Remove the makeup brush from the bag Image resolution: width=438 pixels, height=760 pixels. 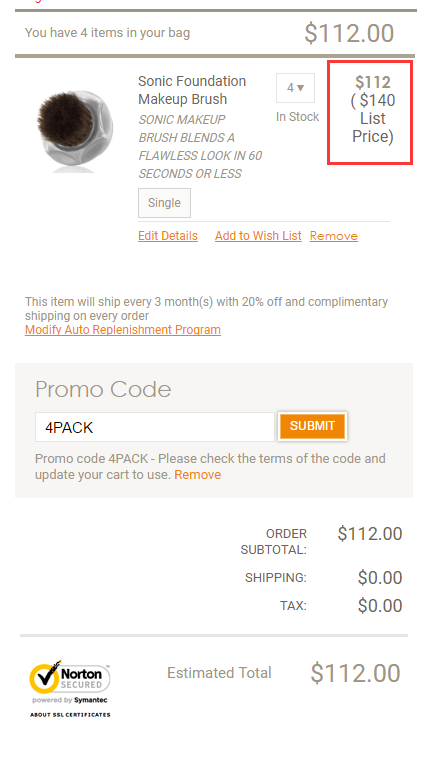[334, 236]
